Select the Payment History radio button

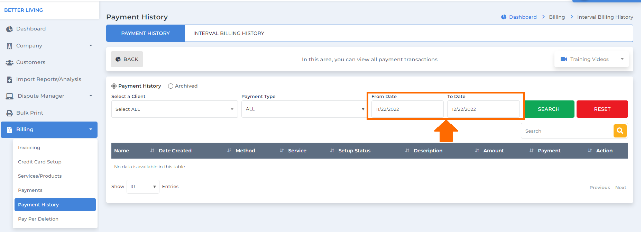coord(114,86)
